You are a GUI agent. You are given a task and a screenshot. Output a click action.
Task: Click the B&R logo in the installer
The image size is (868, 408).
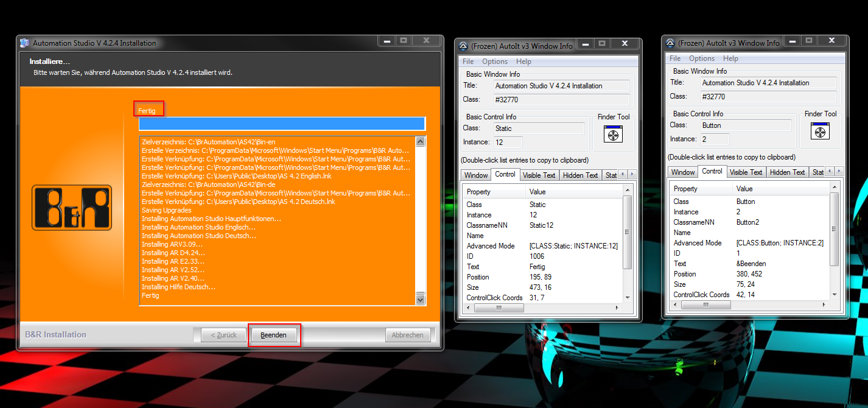tap(72, 208)
